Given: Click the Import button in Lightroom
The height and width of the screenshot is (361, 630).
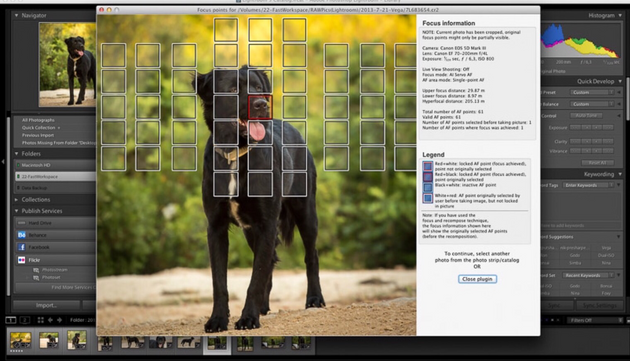Looking at the screenshot, I should (x=46, y=305).
